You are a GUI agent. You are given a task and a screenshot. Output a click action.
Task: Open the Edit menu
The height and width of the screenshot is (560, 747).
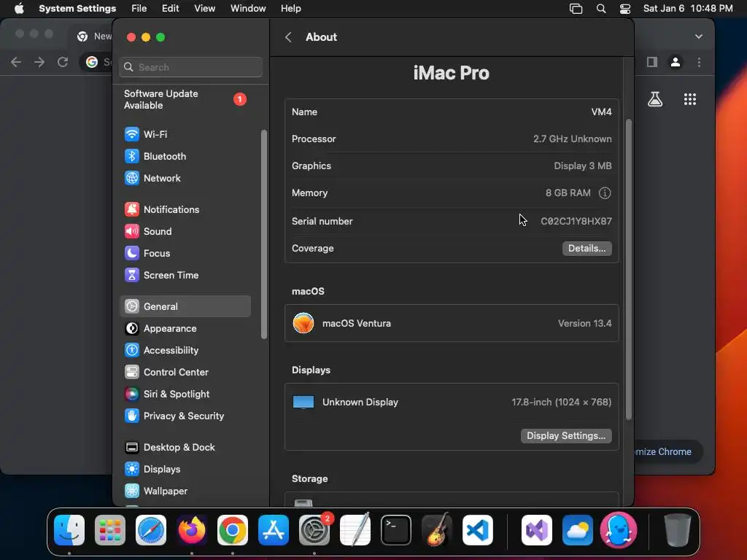point(170,9)
